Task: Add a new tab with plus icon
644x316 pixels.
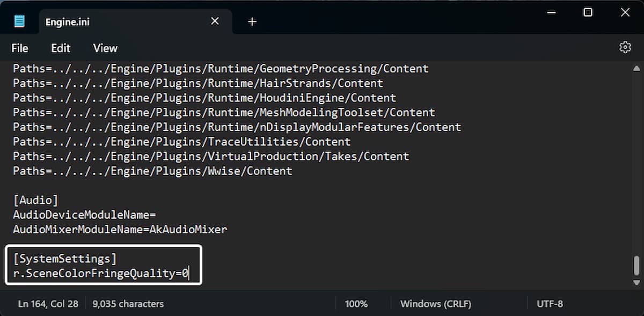Action: click(252, 21)
